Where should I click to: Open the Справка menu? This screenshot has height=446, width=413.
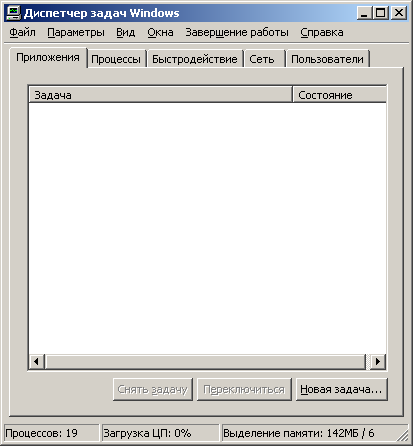coord(322,32)
